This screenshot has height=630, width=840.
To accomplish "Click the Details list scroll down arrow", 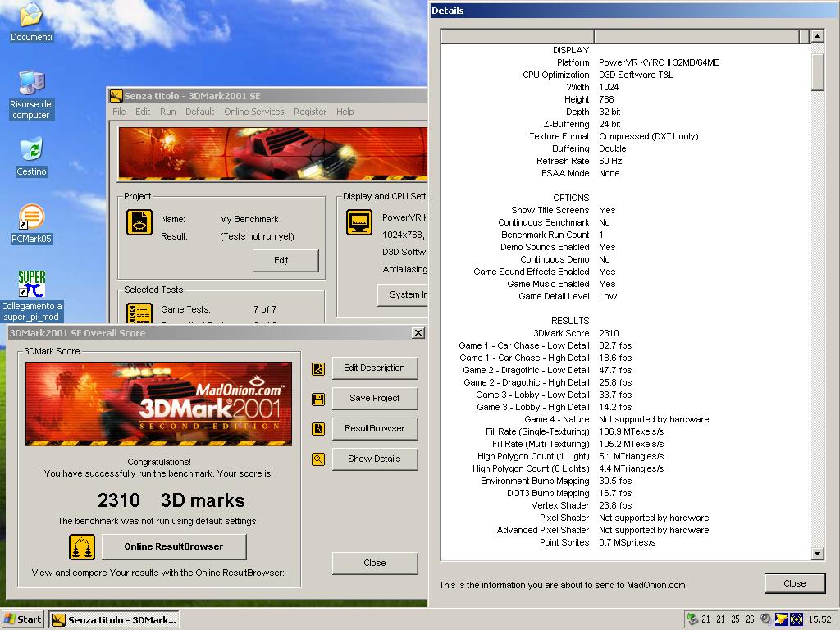I will tap(818, 554).
